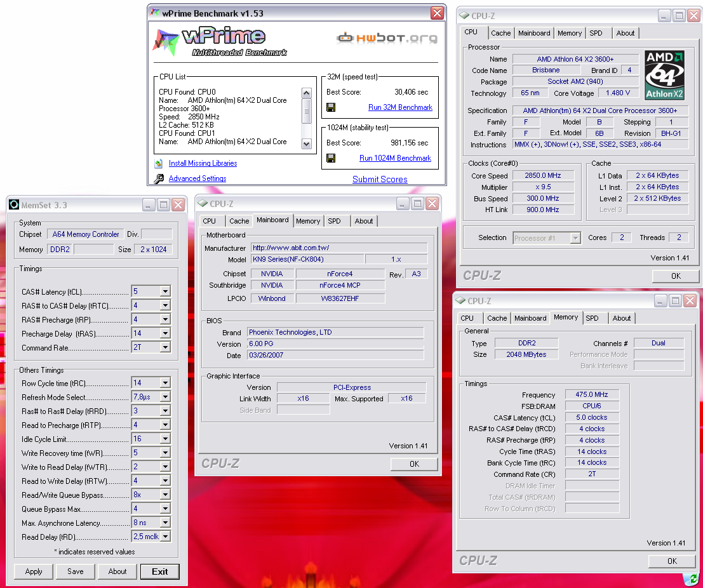Click the CPU List scrollbar thumb
The image size is (703, 588).
point(307,111)
